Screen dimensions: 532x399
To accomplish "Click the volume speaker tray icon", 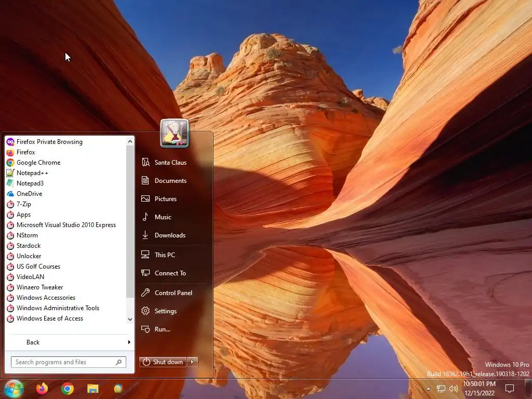I will (x=453, y=389).
